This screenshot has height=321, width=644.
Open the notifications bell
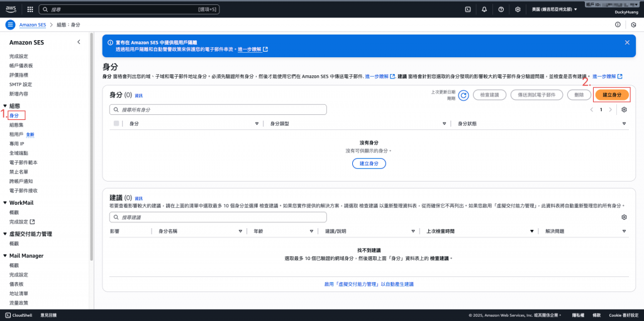tap(484, 9)
